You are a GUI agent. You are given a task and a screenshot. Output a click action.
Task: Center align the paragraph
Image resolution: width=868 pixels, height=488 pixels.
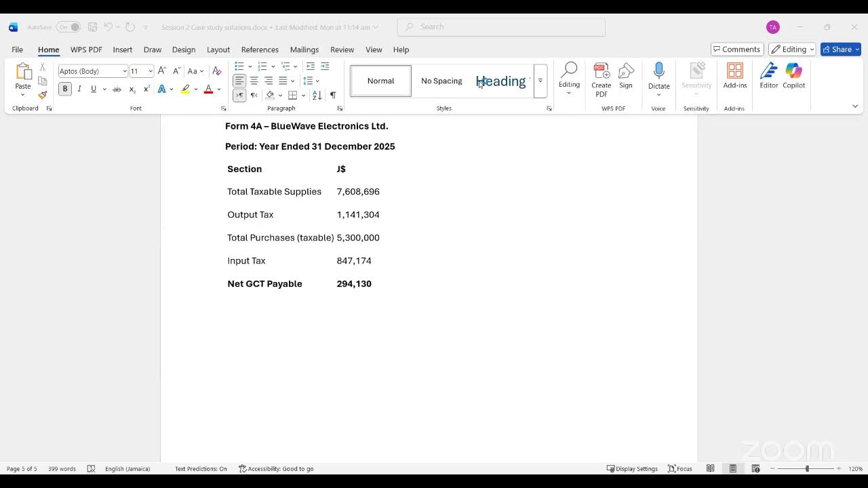tap(254, 81)
